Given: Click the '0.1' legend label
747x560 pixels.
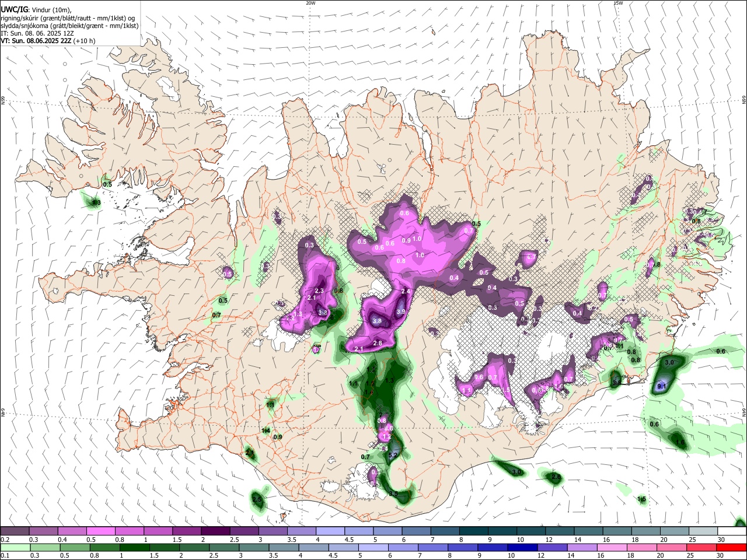Looking at the screenshot, I should [5, 556].
